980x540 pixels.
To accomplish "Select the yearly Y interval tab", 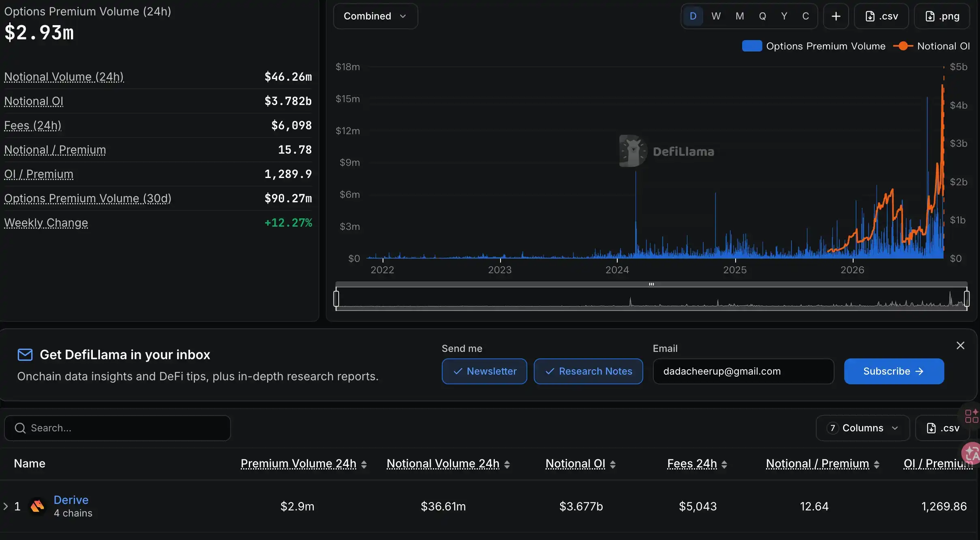I will point(784,16).
